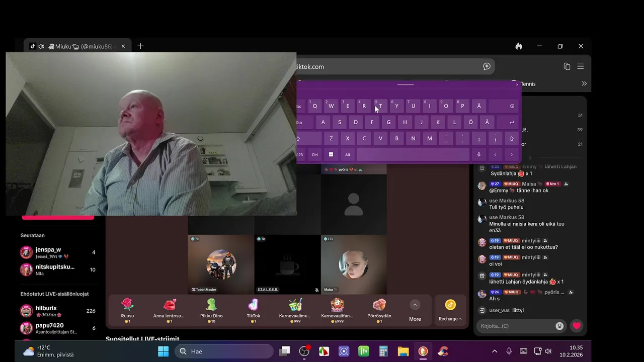
Task: Collapse the top viewers list chevron
Action: coord(530,157)
